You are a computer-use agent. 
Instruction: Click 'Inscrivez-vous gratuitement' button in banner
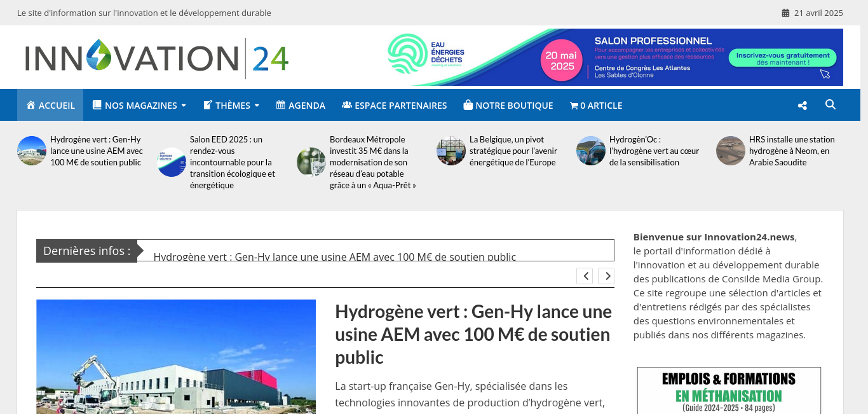tap(783, 59)
